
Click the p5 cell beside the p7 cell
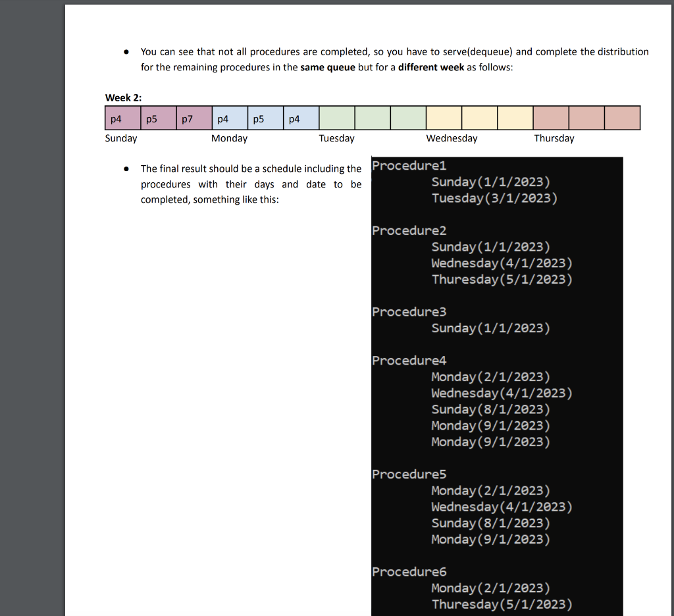click(x=158, y=117)
